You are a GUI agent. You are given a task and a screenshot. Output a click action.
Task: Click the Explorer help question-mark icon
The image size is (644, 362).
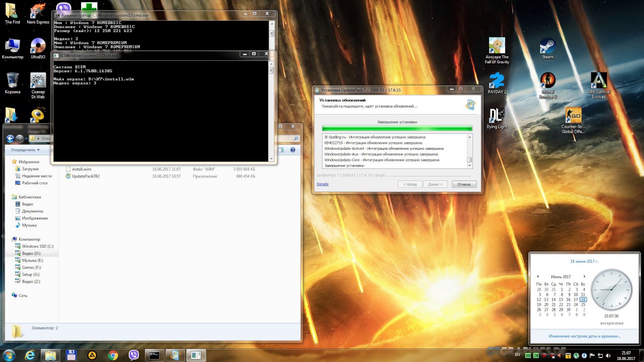click(x=293, y=150)
